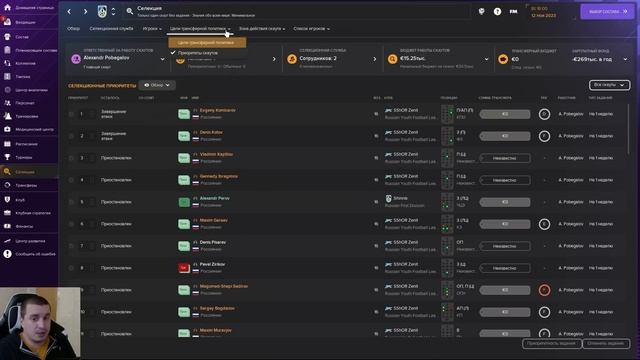The width and height of the screenshot is (640, 360).
Task: Go back with the left arrow
Action: click(69, 11)
